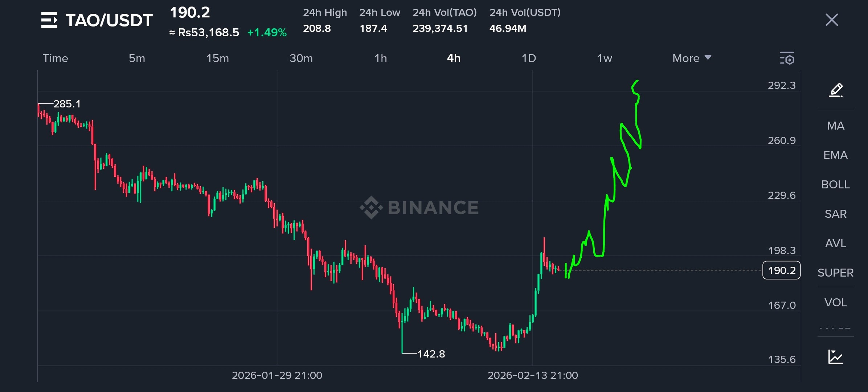
Task: Click the 190.2 current price label
Action: (x=781, y=270)
